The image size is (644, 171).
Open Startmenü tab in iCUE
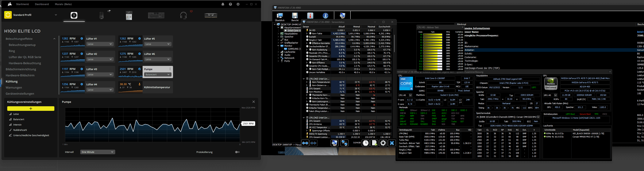click(22, 4)
